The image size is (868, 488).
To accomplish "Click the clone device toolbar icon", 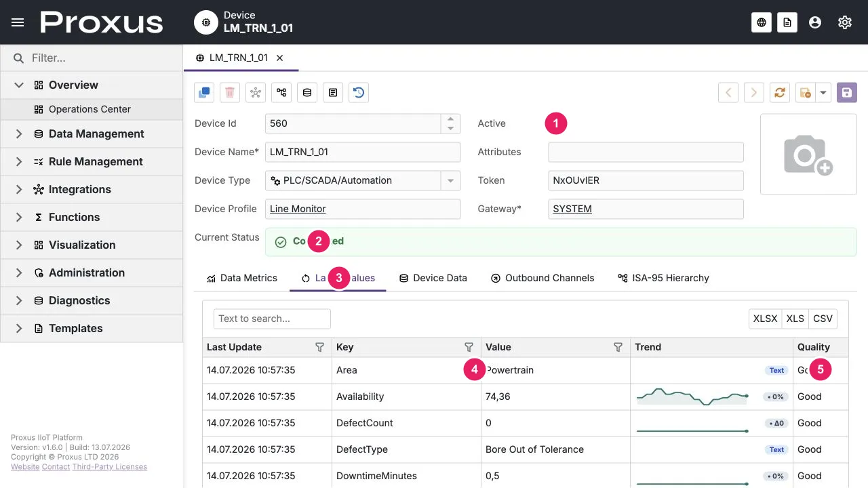I will (204, 92).
